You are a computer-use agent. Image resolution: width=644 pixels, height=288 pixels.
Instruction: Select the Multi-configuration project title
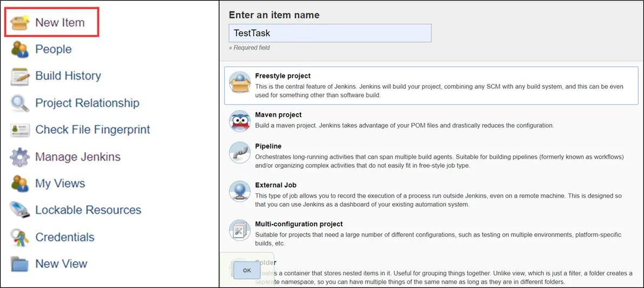[299, 224]
